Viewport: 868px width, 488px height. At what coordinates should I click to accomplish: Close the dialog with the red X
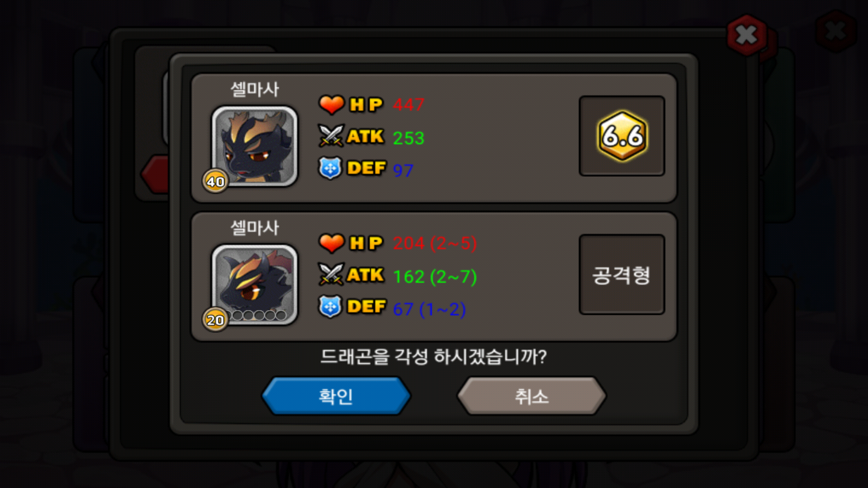(x=747, y=35)
